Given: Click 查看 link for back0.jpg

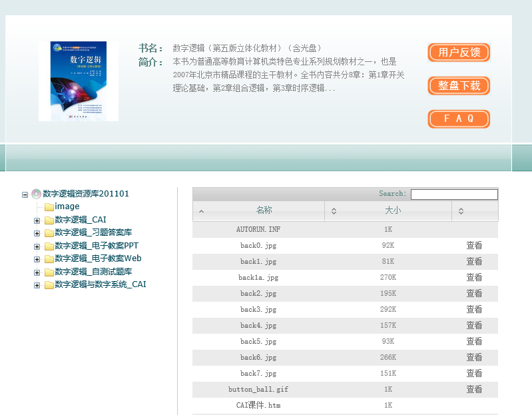Looking at the screenshot, I should point(474,246).
